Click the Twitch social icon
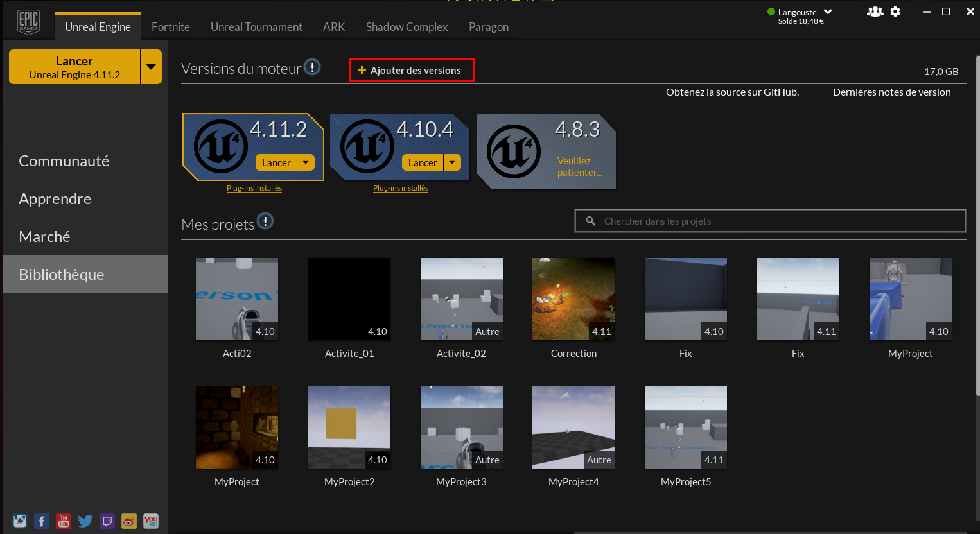This screenshot has width=980, height=534. point(107,521)
